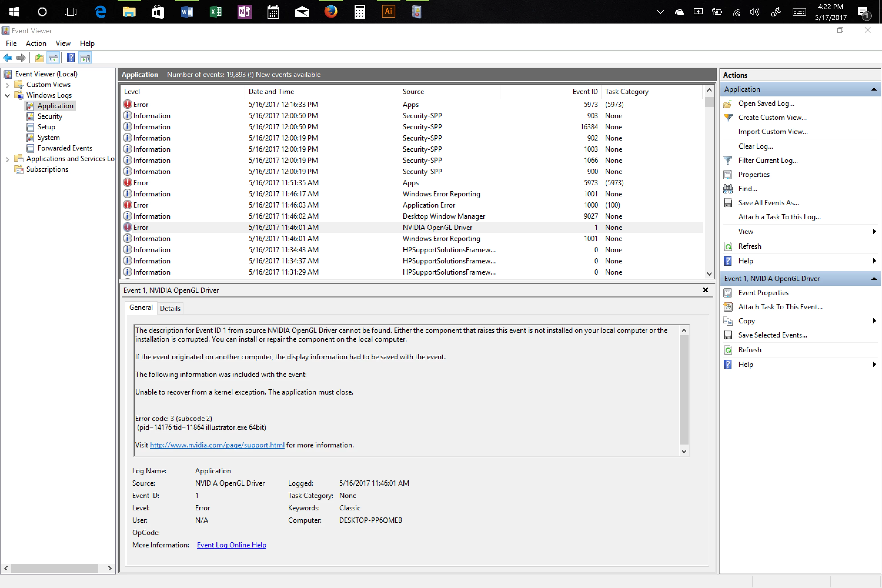Expand the Custom Views tree node
882x588 pixels.
[7, 85]
